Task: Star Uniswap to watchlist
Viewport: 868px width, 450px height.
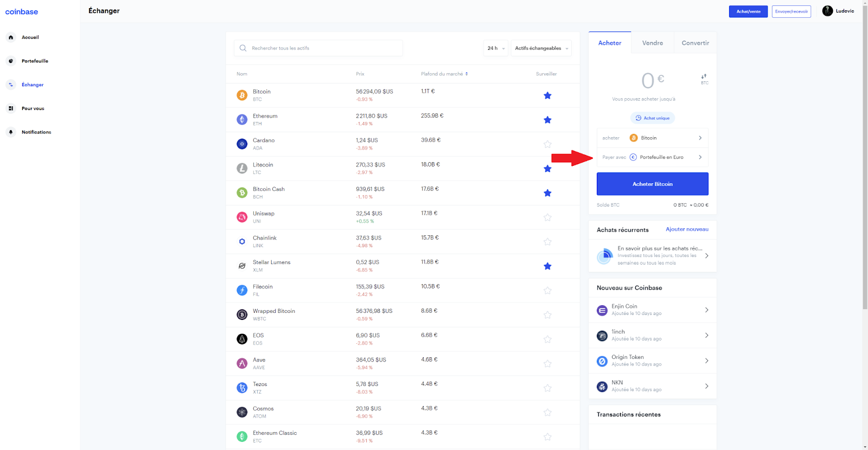Action: (547, 217)
